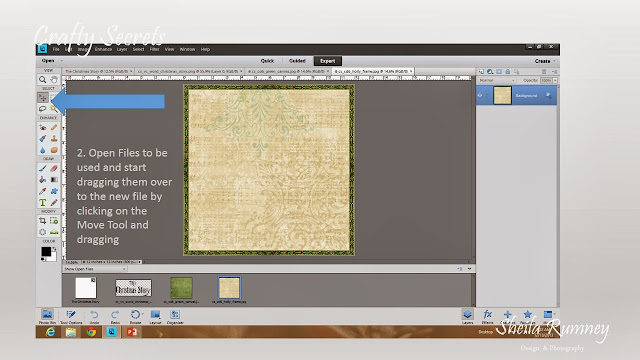Click the black foreground color swatch
This screenshot has height=360, width=640.
[46, 252]
